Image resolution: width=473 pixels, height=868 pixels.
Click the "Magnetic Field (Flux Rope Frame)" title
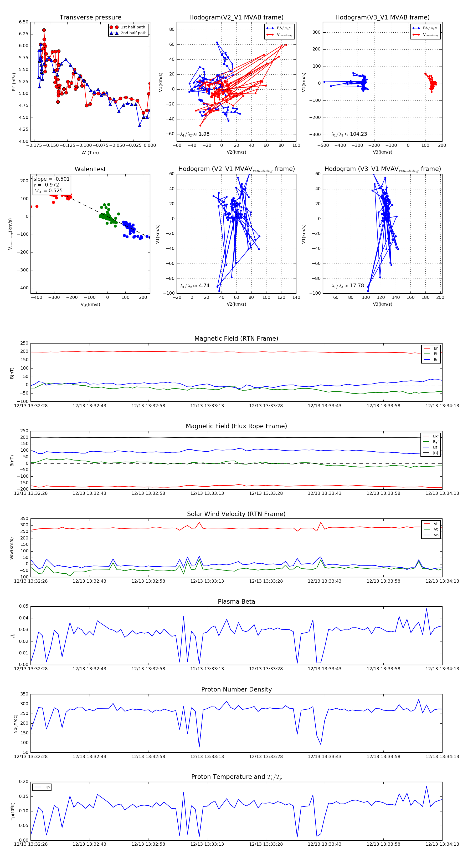(x=236, y=426)
